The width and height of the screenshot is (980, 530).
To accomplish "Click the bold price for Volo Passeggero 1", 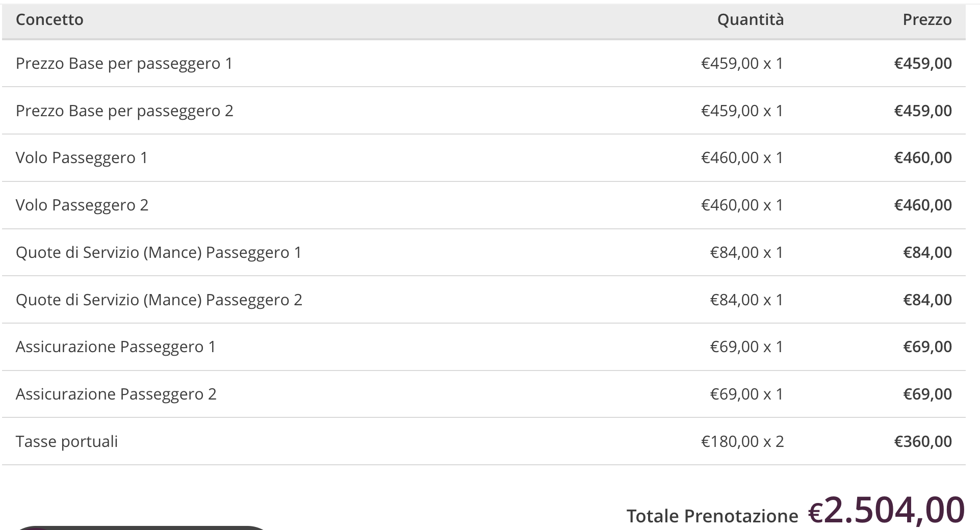I will [922, 158].
